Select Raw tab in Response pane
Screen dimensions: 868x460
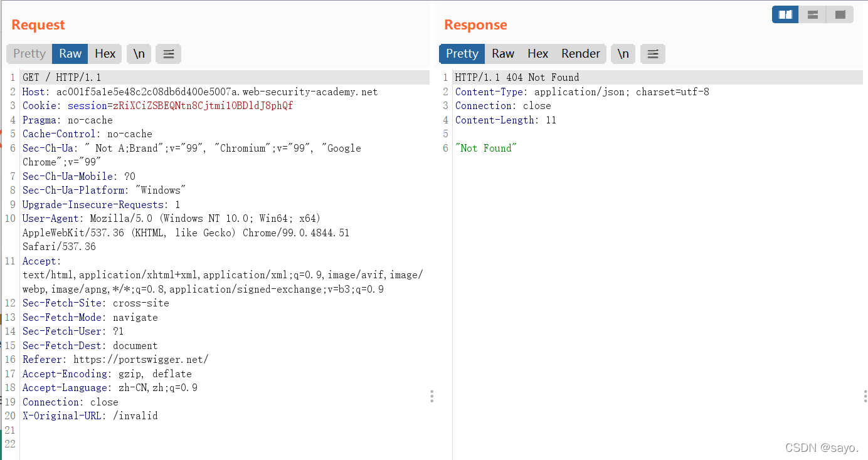click(503, 54)
